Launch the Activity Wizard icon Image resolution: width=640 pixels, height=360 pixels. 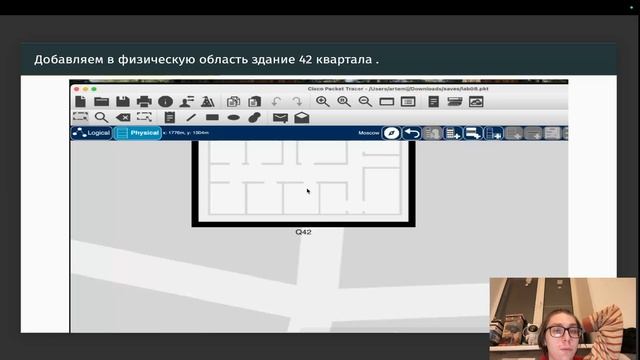click(208, 101)
